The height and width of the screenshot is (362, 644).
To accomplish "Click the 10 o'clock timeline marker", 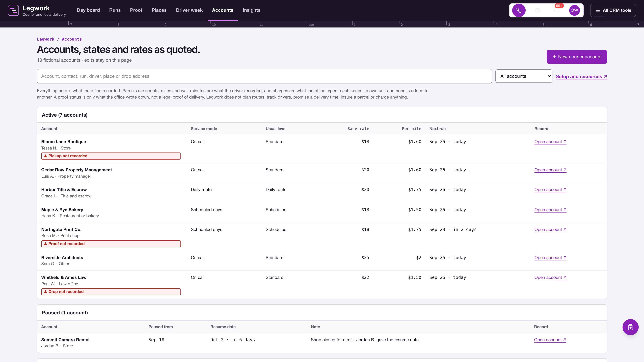I will (x=213, y=24).
